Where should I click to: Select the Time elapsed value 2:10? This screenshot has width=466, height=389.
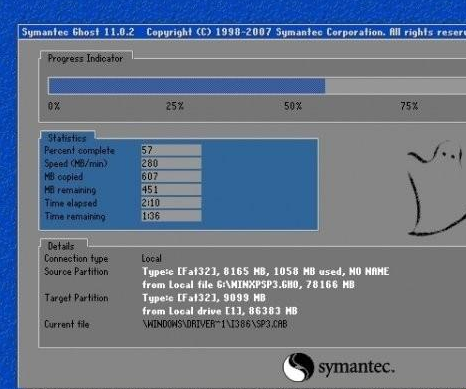click(x=171, y=203)
